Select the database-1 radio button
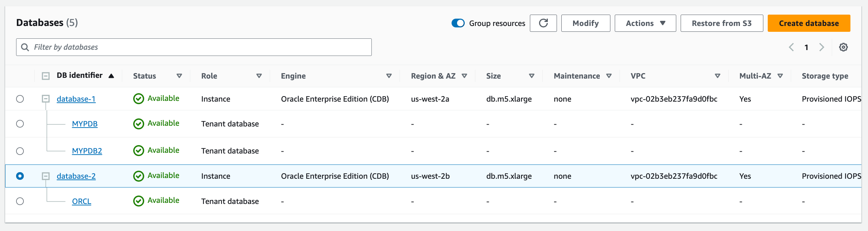This screenshot has width=868, height=231. click(x=20, y=99)
